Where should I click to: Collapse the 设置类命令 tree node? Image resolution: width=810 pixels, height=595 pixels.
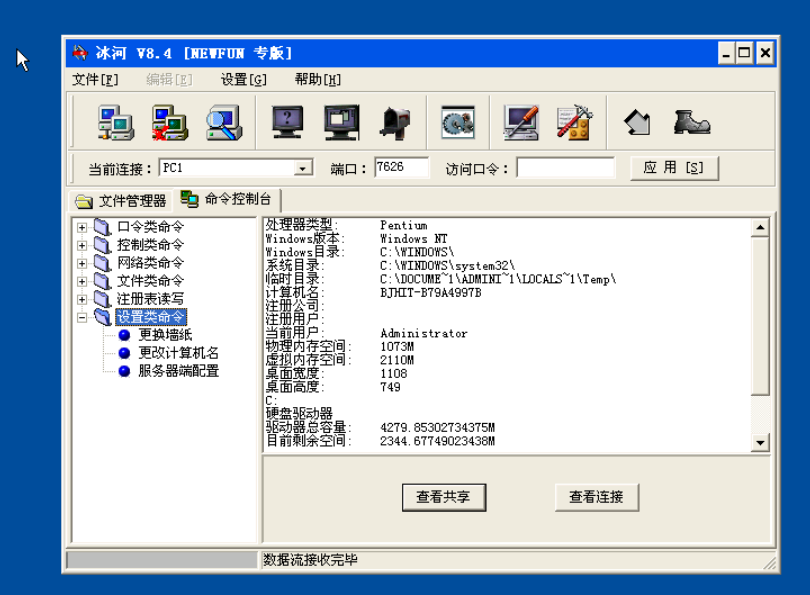click(x=82, y=318)
